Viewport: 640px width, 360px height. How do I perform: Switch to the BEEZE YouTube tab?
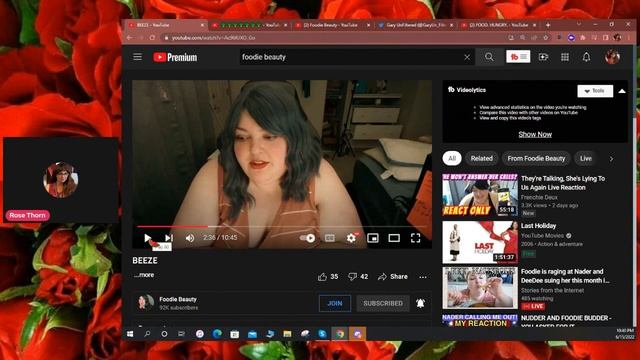[x=165, y=25]
